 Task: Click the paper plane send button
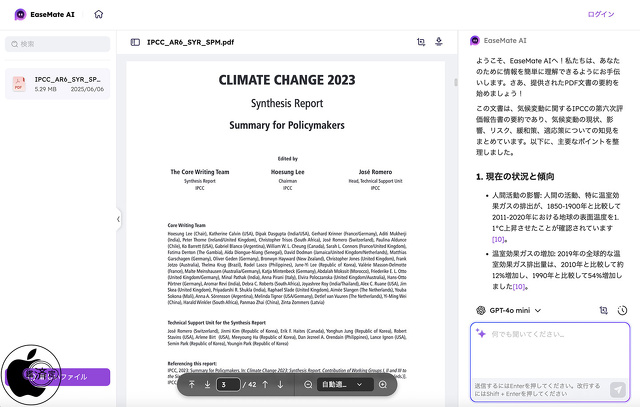[x=618, y=389]
